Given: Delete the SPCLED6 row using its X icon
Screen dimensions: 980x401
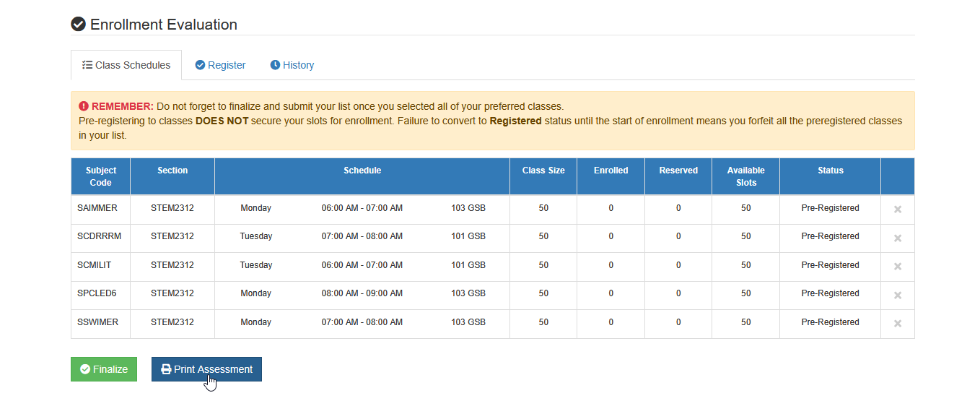Looking at the screenshot, I should [898, 295].
